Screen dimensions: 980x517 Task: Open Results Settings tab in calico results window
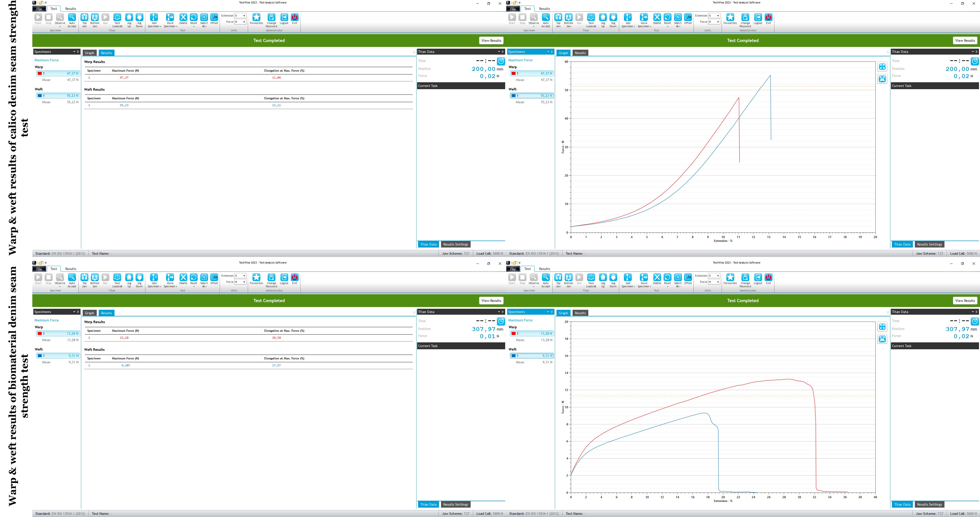pyautogui.click(x=455, y=244)
